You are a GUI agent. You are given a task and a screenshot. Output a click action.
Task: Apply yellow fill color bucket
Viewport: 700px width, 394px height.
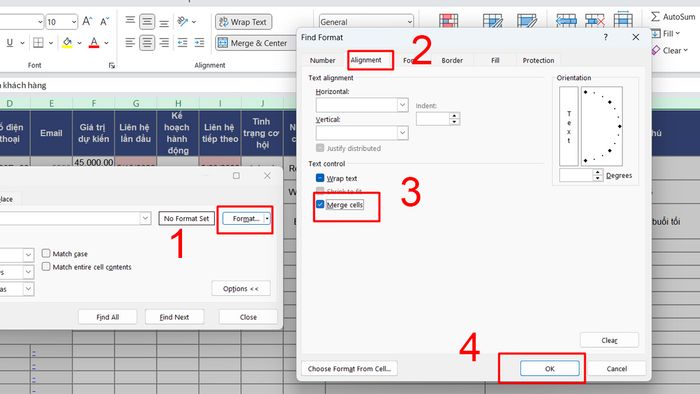[67, 43]
